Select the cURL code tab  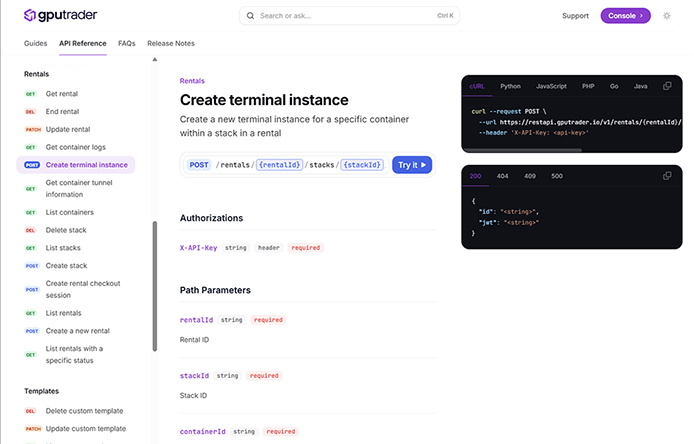click(477, 86)
